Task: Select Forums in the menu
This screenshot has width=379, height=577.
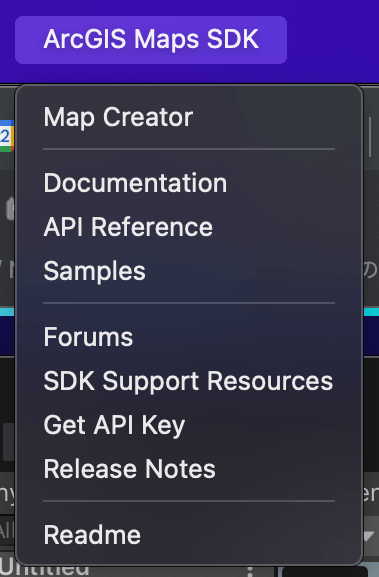Action: point(189,337)
